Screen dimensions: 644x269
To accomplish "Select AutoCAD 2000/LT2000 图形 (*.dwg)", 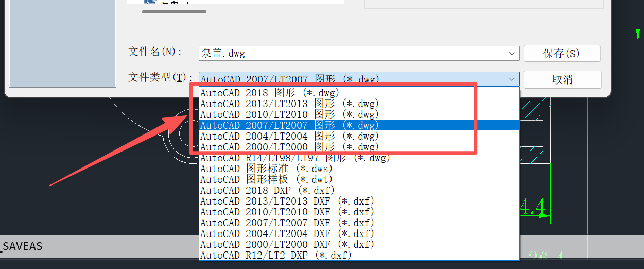I will pyautogui.click(x=359, y=147).
